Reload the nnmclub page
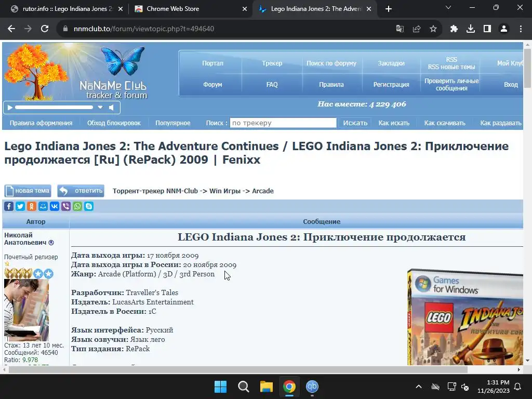Viewport: 532px width, 399px height. (45, 29)
